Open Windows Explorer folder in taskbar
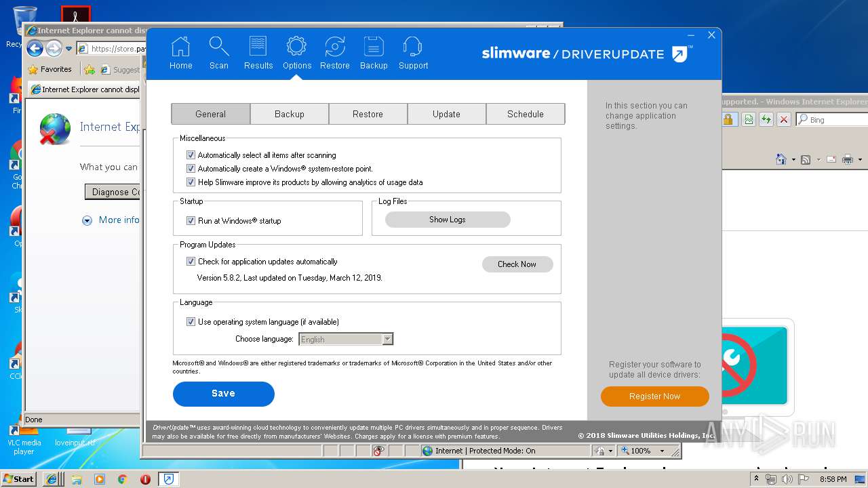The width and height of the screenshot is (868, 488). click(x=76, y=479)
